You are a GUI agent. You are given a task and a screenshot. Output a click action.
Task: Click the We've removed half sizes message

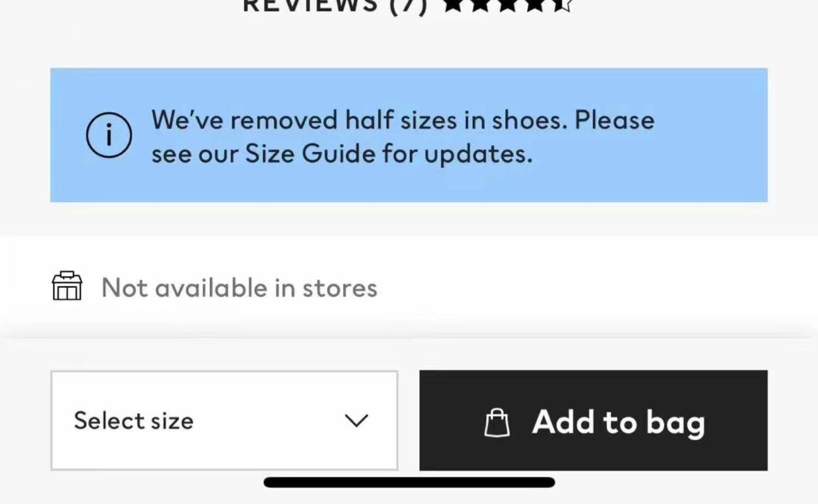403,136
